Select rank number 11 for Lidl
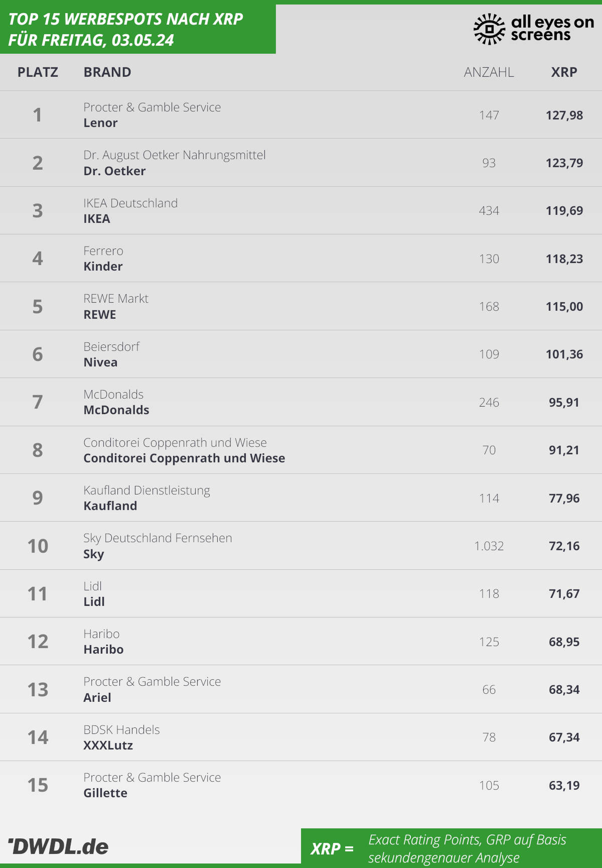Viewport: 602px width, 868px height. [x=38, y=594]
